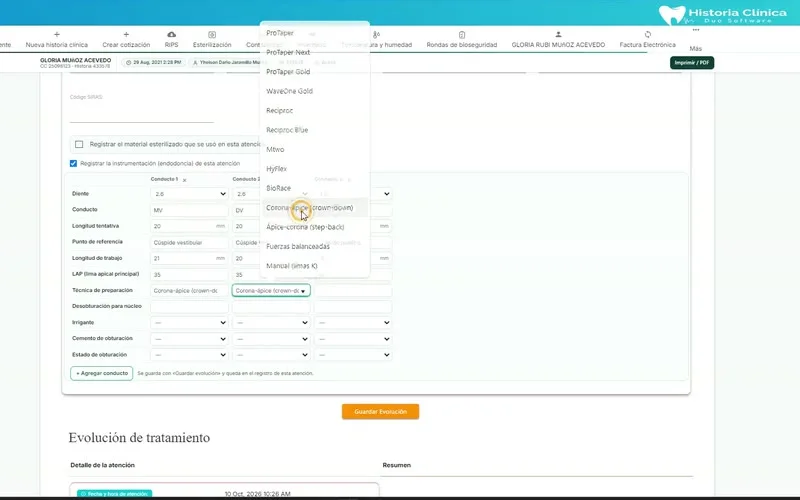Open the Más three-dots menu
Viewport: 800px width, 500px height.
point(695,30)
